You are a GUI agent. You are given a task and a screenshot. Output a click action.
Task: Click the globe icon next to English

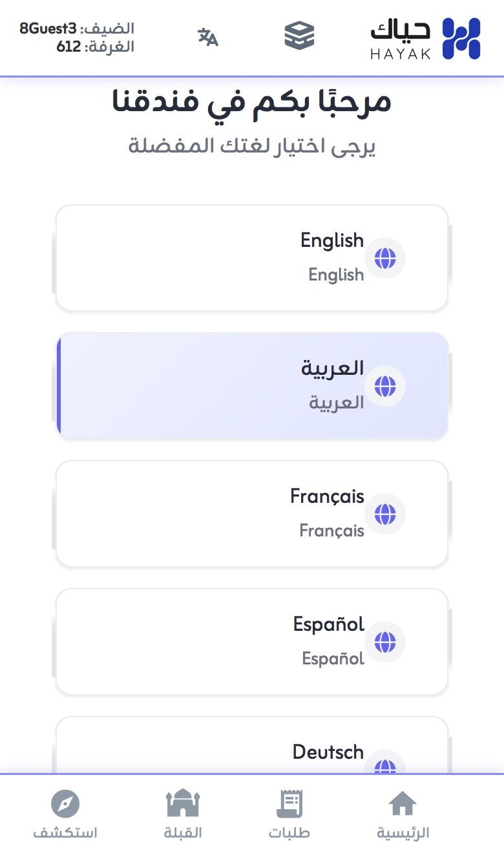click(385, 257)
